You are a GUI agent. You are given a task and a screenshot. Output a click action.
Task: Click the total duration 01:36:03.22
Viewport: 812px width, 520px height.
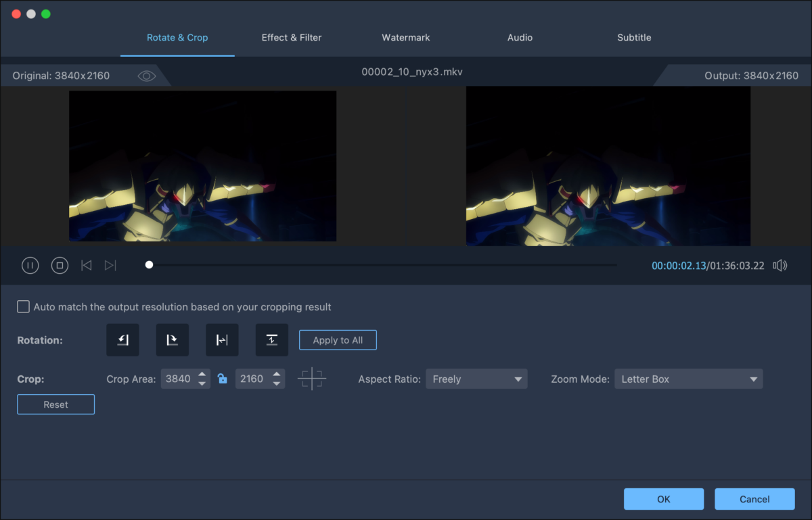(737, 266)
